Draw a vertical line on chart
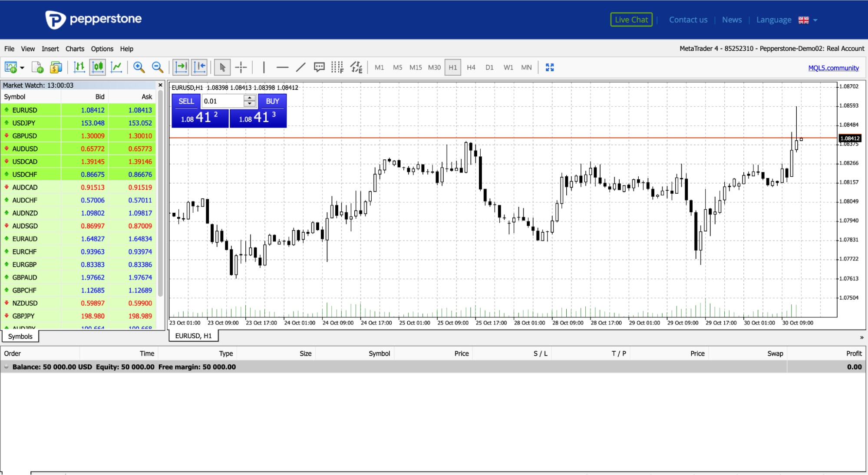The image size is (868, 475). [264, 67]
